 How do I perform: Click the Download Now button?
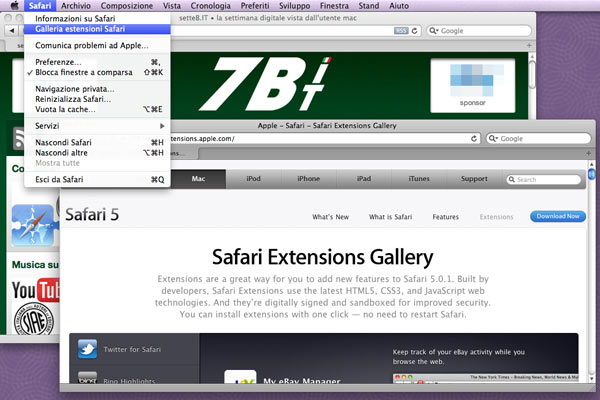[558, 216]
